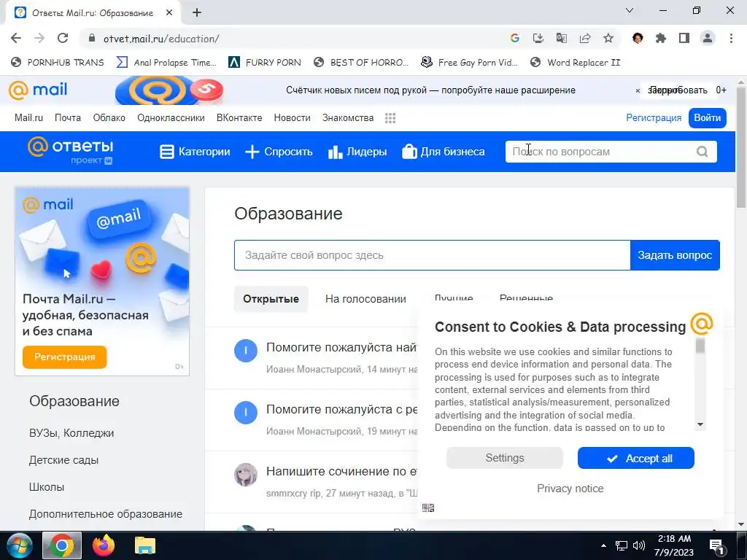
Task: Open Знакомства link
Action: tap(348, 117)
